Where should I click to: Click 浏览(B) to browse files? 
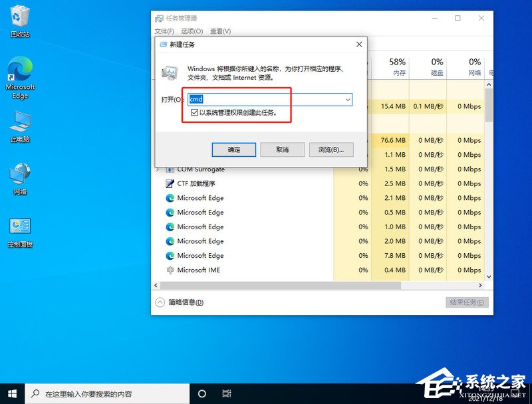[331, 150]
